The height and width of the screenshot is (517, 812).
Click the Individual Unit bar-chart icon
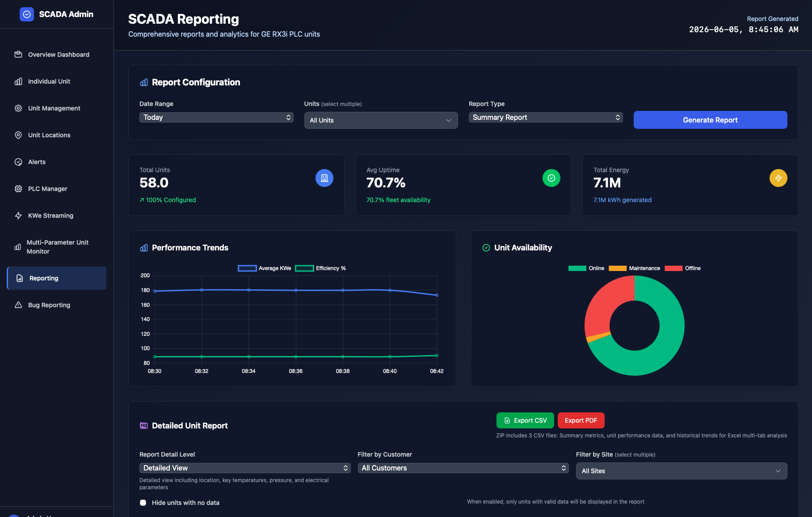(x=18, y=81)
